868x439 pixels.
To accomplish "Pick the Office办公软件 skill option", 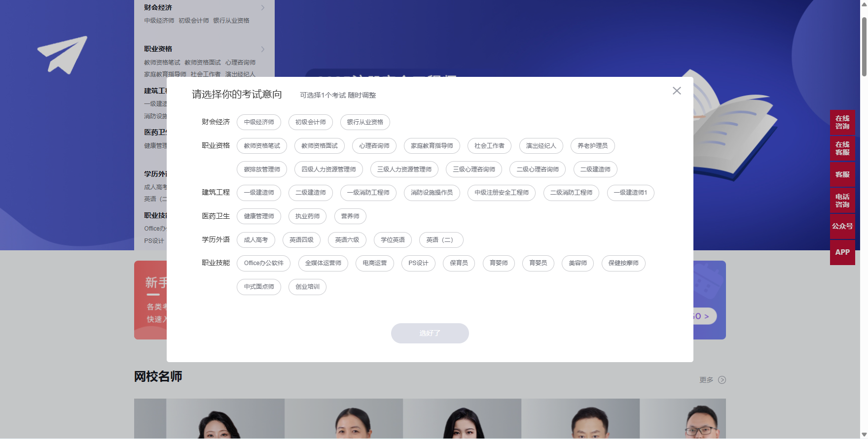I will (263, 263).
